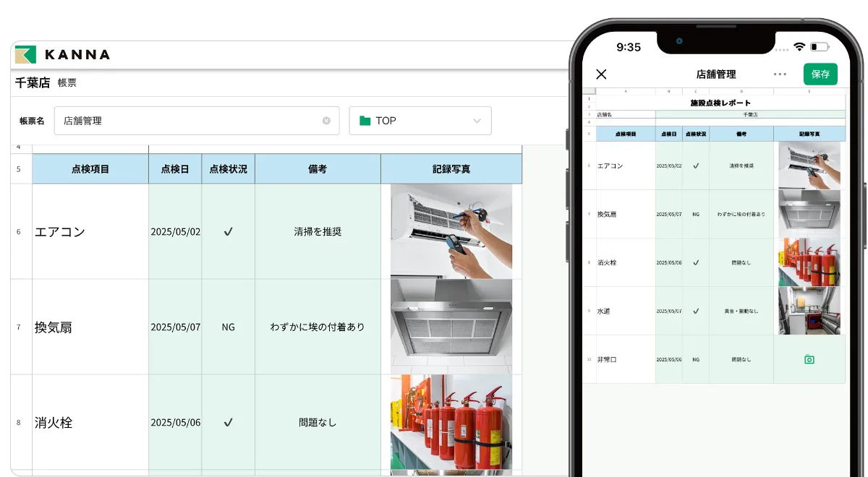Select the 換気扇 cell in desktop table
The width and height of the screenshot is (868, 477).
[x=90, y=327]
